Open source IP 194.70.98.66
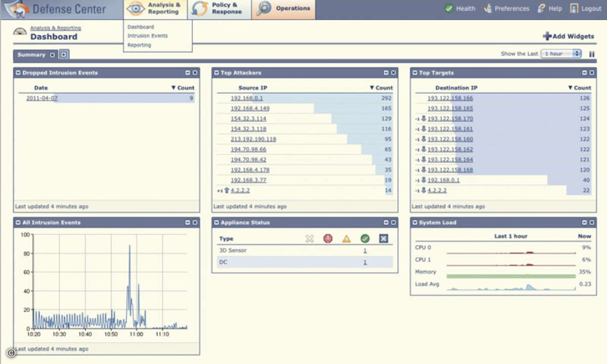 [248, 150]
